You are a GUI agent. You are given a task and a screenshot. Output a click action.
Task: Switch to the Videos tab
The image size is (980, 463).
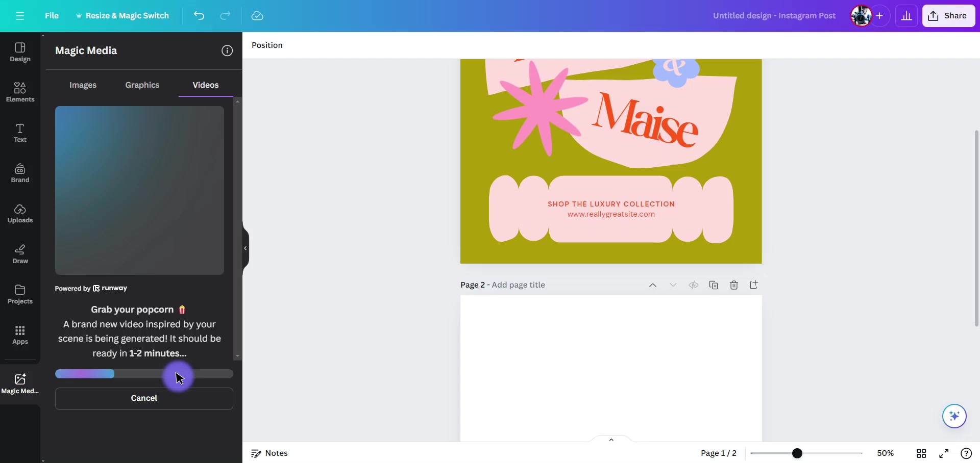206,85
